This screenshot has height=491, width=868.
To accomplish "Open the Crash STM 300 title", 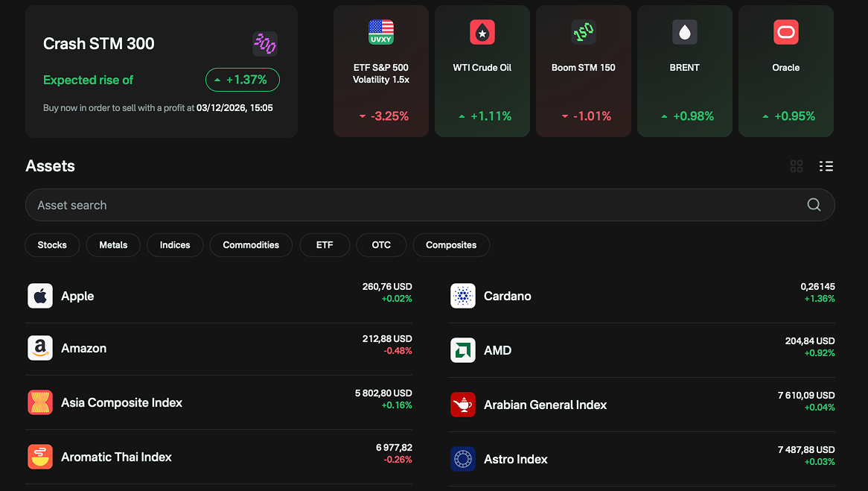I will point(98,44).
